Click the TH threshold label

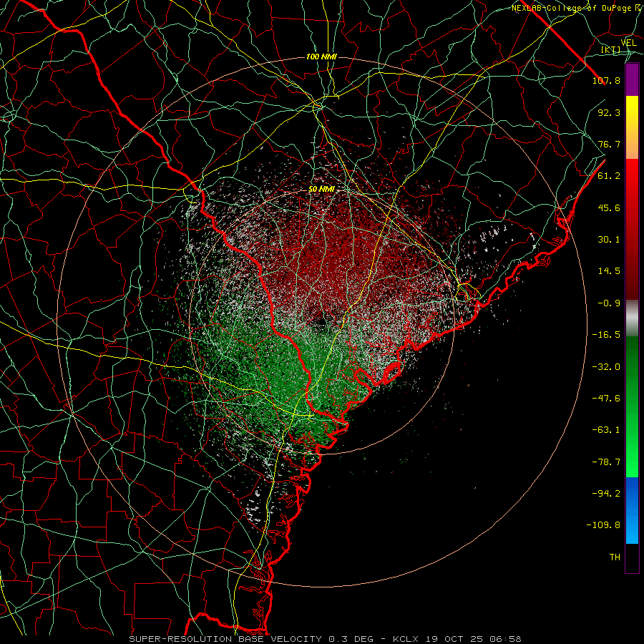(x=615, y=557)
